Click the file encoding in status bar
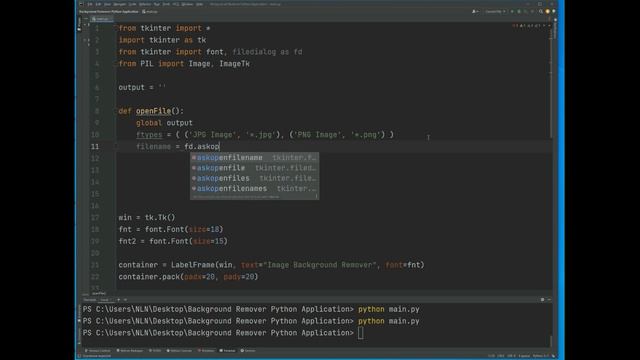The height and width of the screenshot is (360, 640). [x=511, y=356]
